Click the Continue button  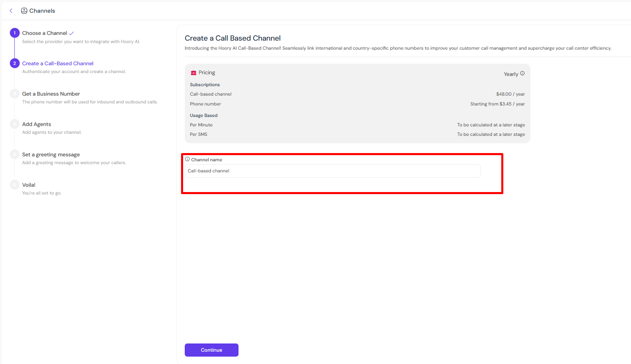click(x=211, y=350)
